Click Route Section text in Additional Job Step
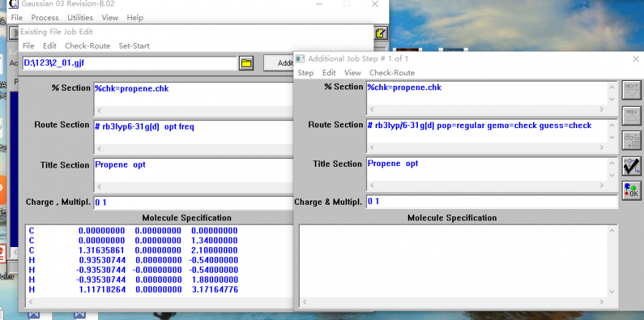This screenshot has height=320, width=644. (479, 125)
